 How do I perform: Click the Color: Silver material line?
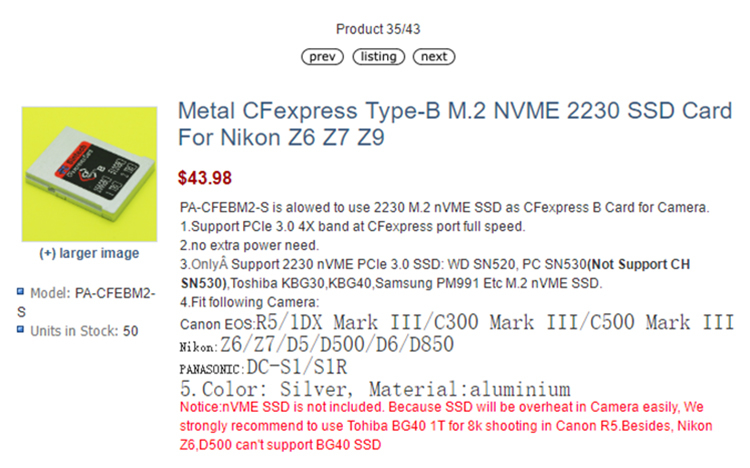pyautogui.click(x=375, y=389)
